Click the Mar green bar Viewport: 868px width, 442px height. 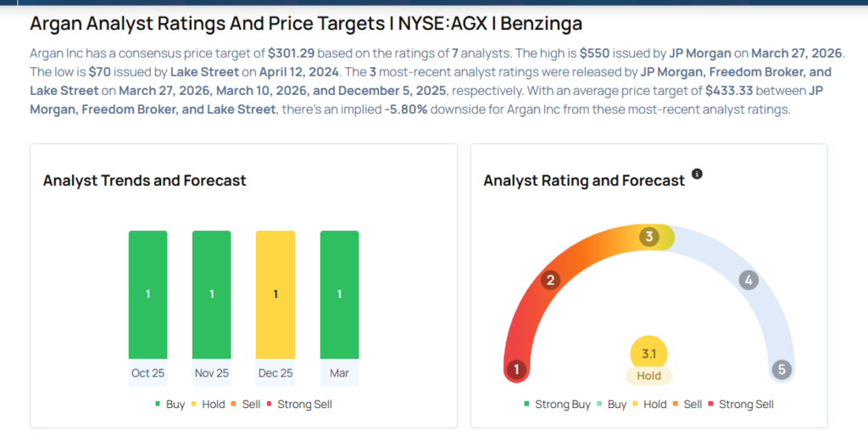(x=339, y=294)
